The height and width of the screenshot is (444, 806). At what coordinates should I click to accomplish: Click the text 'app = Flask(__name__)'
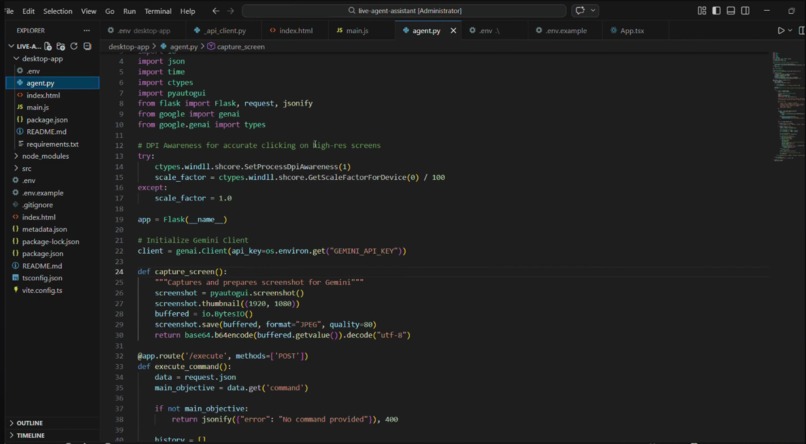pyautogui.click(x=182, y=219)
